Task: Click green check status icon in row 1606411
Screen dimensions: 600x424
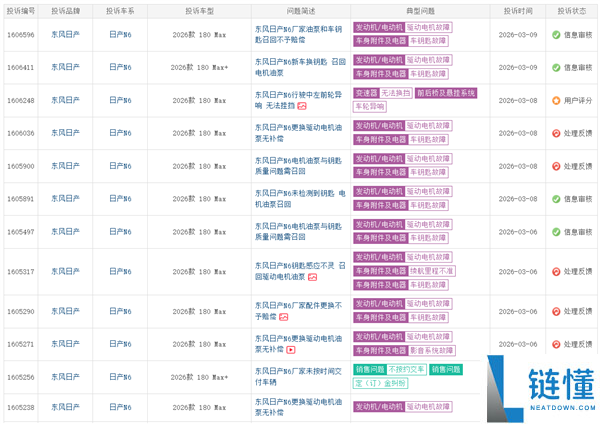Action: click(x=556, y=68)
